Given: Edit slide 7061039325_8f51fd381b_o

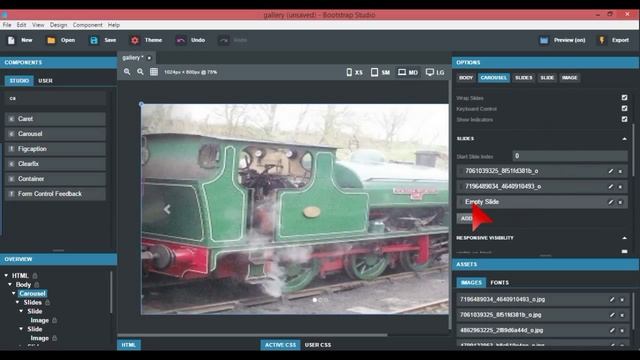Looking at the screenshot, I should (x=611, y=171).
